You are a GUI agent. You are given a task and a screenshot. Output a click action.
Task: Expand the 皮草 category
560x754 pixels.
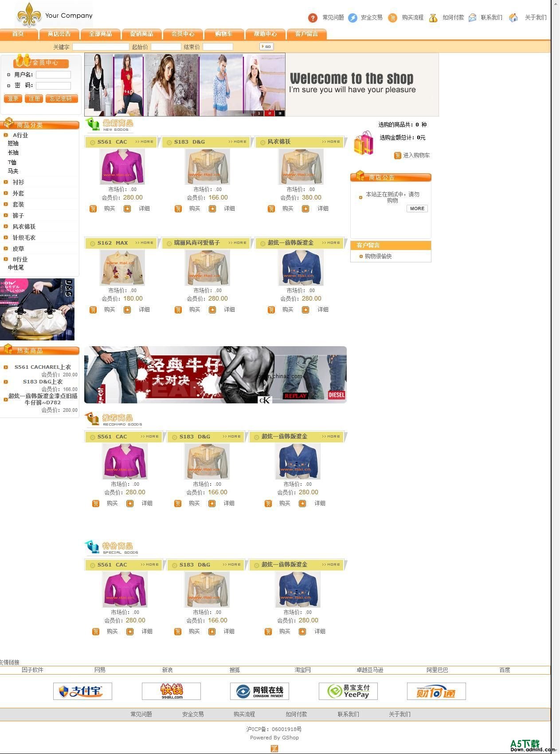click(x=18, y=249)
